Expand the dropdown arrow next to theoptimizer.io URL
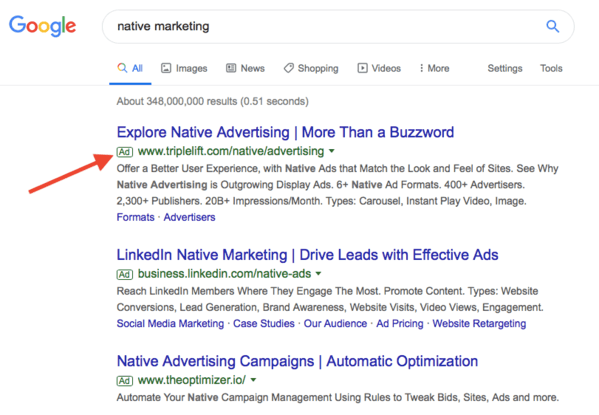 coord(253,380)
